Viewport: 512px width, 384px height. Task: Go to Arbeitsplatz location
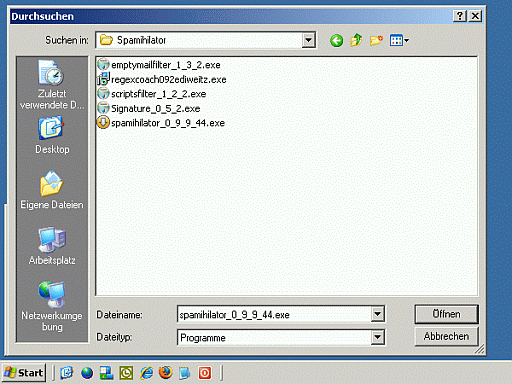(52, 246)
